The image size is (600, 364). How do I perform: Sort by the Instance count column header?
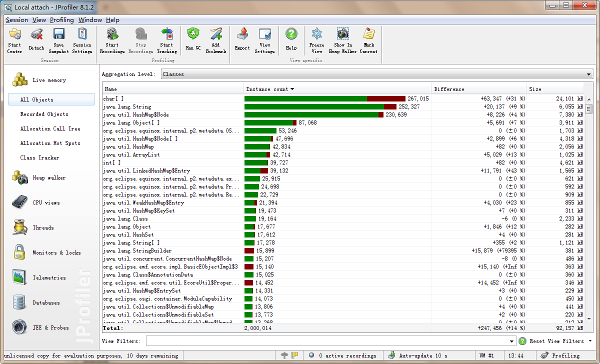[337, 89]
